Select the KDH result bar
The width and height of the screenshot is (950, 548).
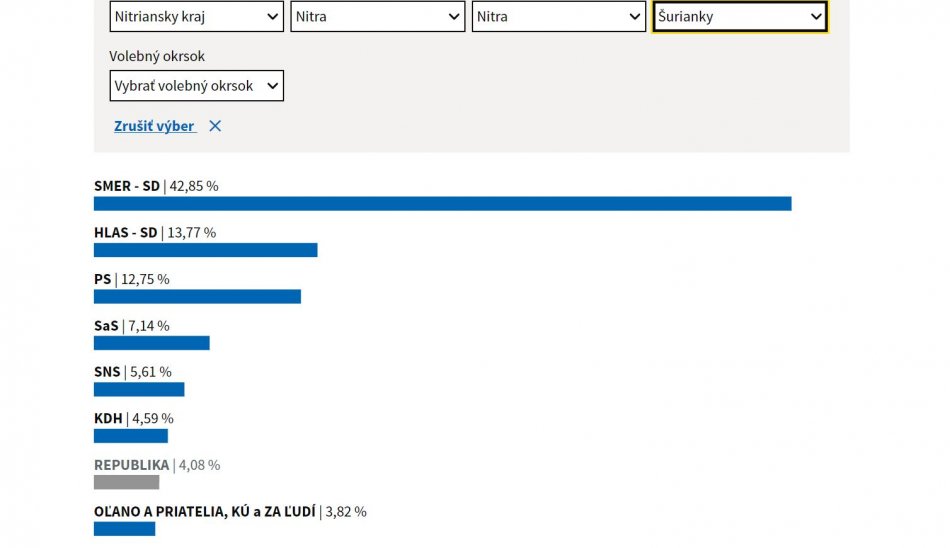[131, 436]
